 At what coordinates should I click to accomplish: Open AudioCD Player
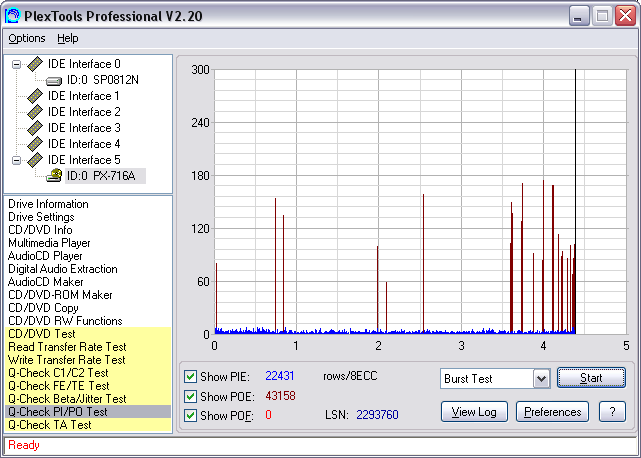45,256
